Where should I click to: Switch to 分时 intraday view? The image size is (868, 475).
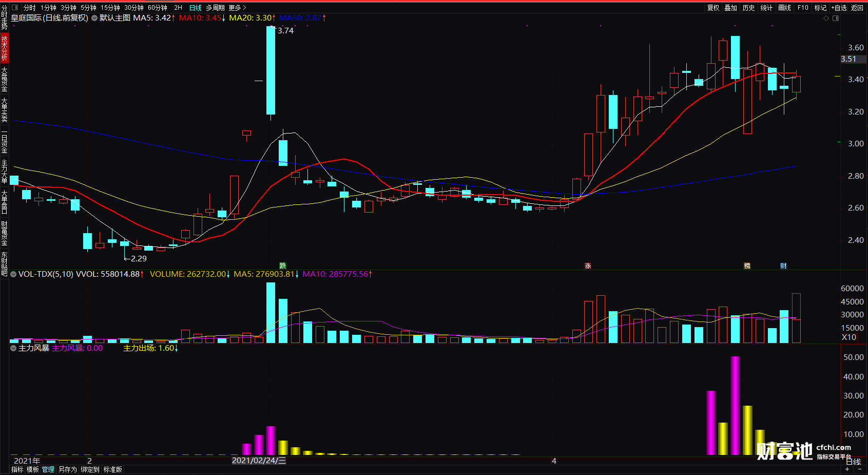30,8
